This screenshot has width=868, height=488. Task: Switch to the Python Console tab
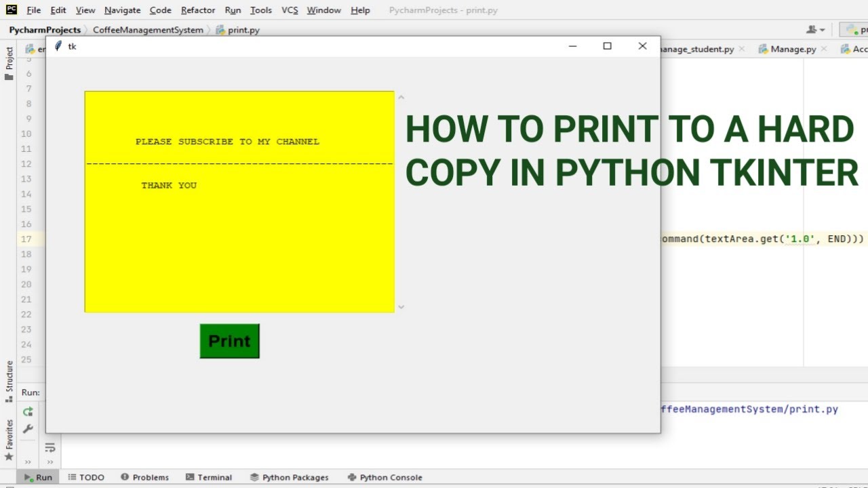(384, 477)
